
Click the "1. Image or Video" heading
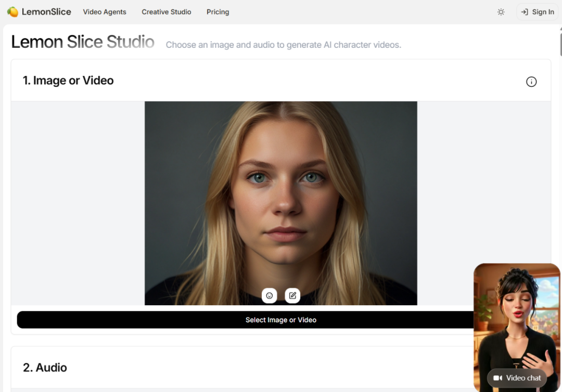pos(68,81)
